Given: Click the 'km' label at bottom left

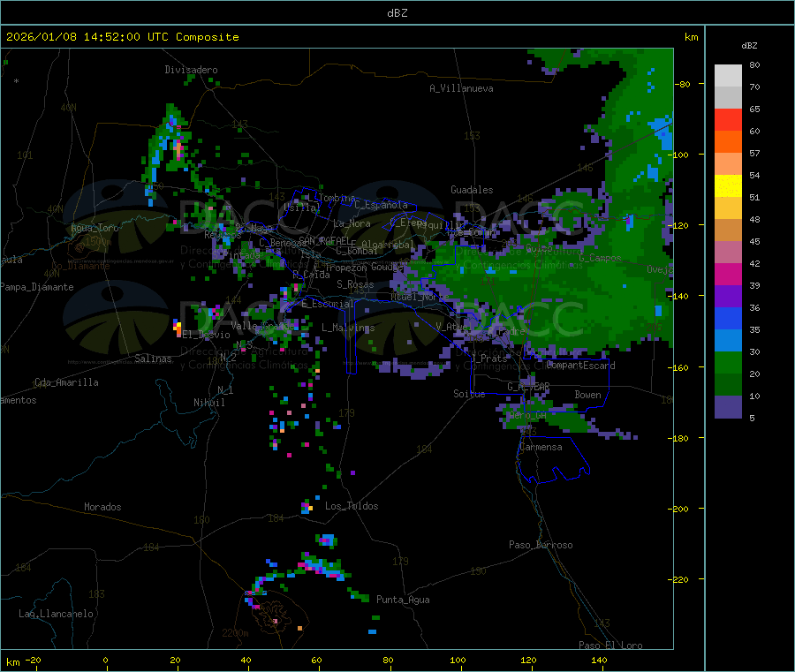Looking at the screenshot, I should pyautogui.click(x=12, y=662).
